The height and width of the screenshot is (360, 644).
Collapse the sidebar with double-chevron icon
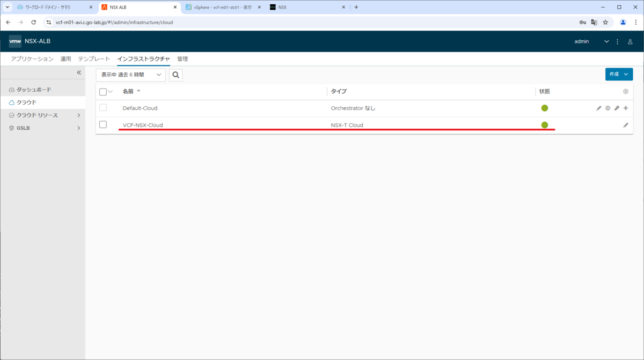pos(79,72)
